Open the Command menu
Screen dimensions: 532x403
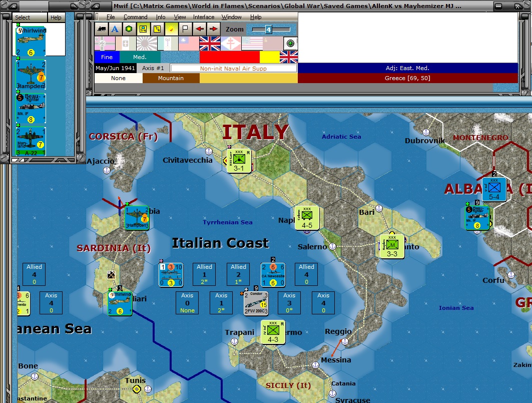coord(135,17)
